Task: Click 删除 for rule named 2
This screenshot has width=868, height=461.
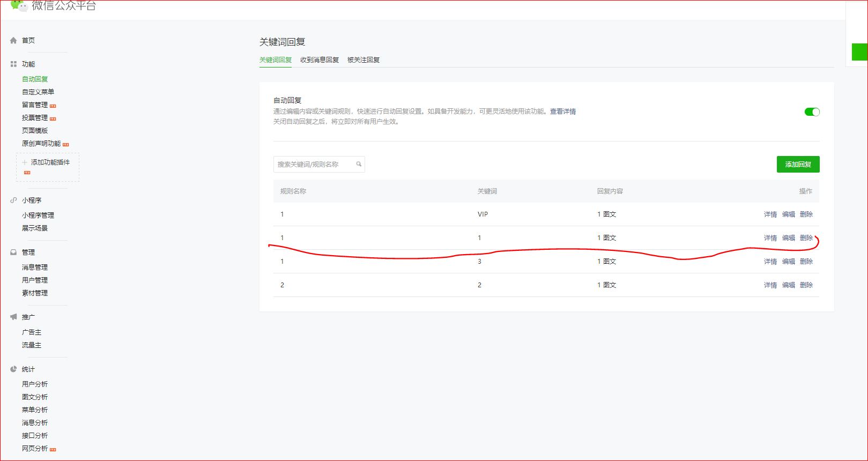Action: (x=806, y=285)
